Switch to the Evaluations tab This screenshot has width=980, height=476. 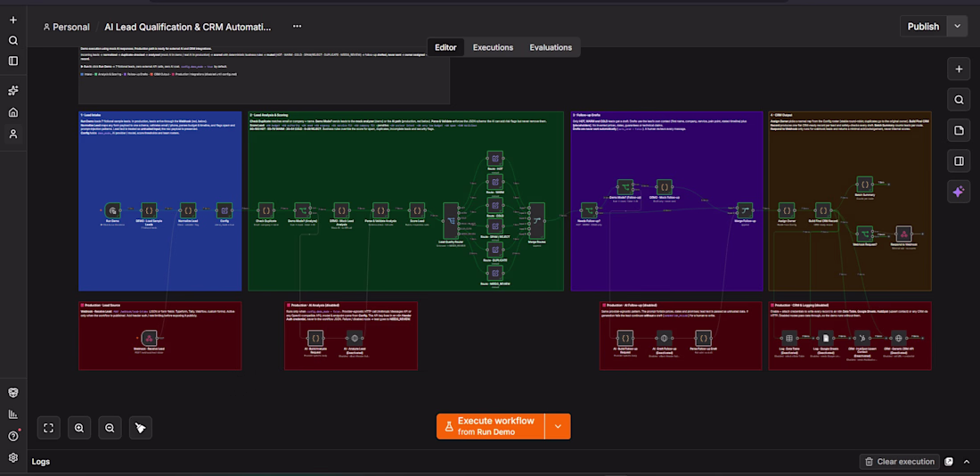click(x=551, y=47)
